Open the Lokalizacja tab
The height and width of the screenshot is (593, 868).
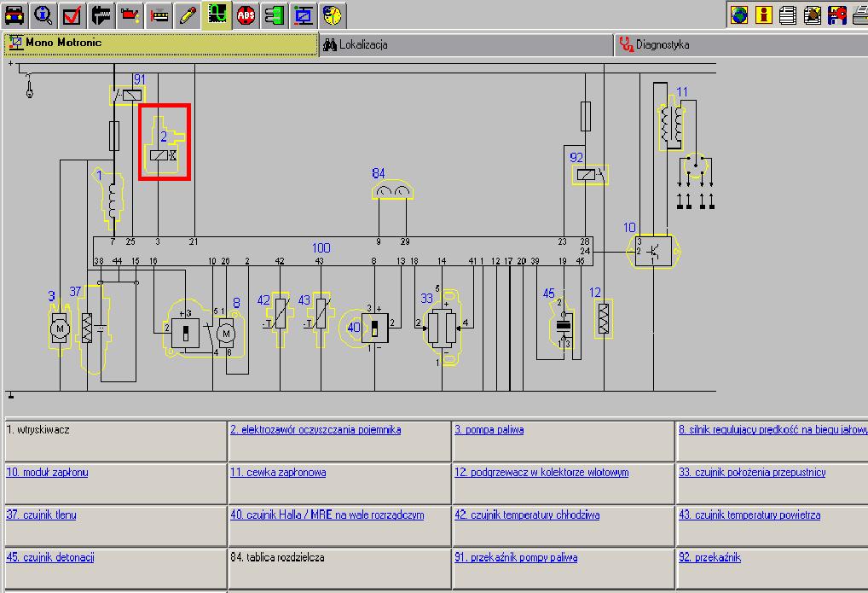[466, 45]
